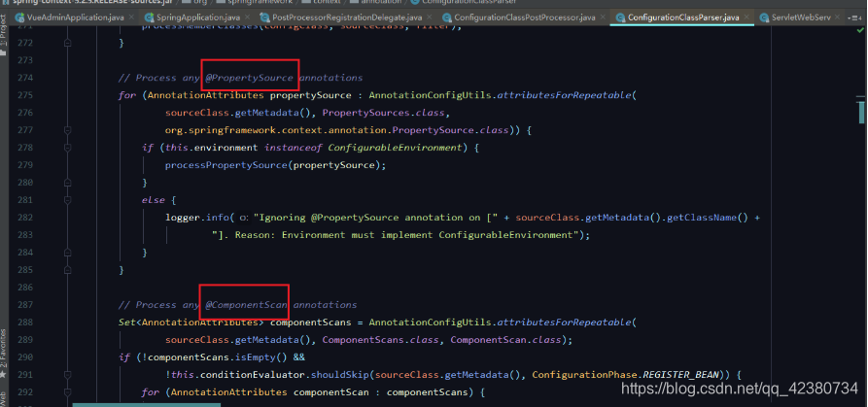Select the ConfigurationClassParser.java tab
This screenshot has height=407, width=868.
coord(683,17)
